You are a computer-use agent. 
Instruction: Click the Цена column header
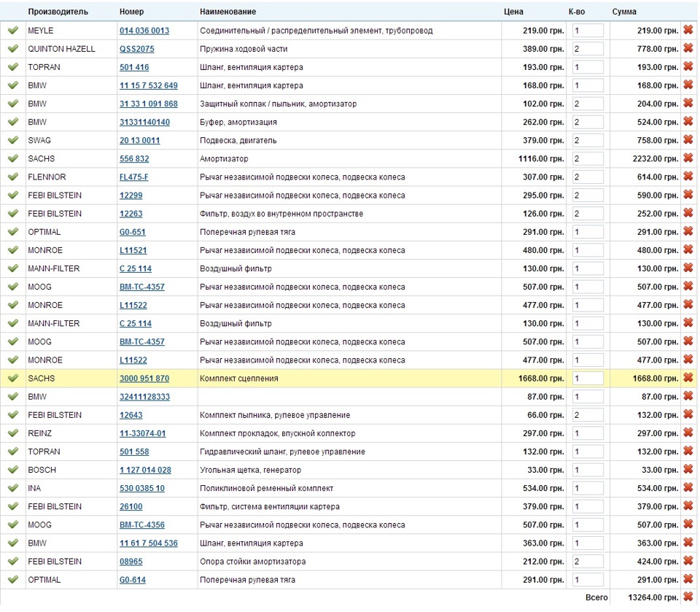pos(513,12)
